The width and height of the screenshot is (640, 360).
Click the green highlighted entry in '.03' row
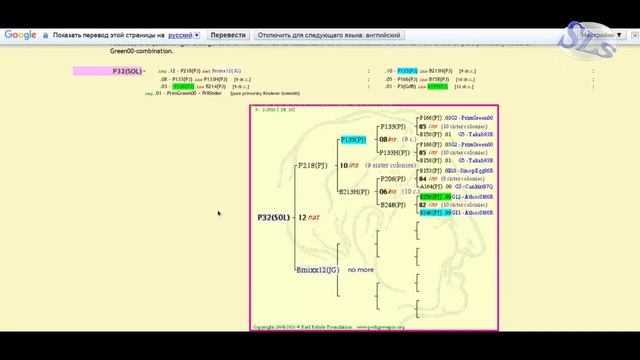(183, 87)
